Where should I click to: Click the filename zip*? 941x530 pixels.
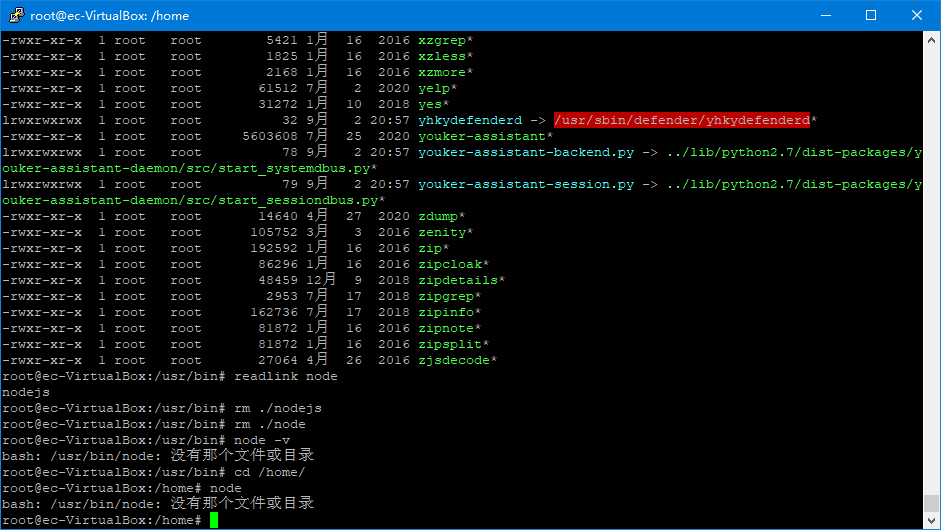[433, 248]
